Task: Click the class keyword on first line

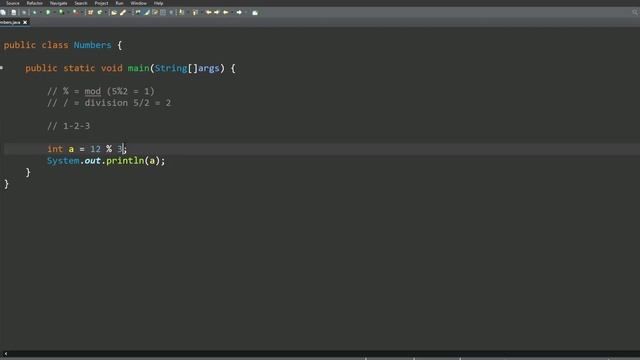Action: click(x=55, y=45)
